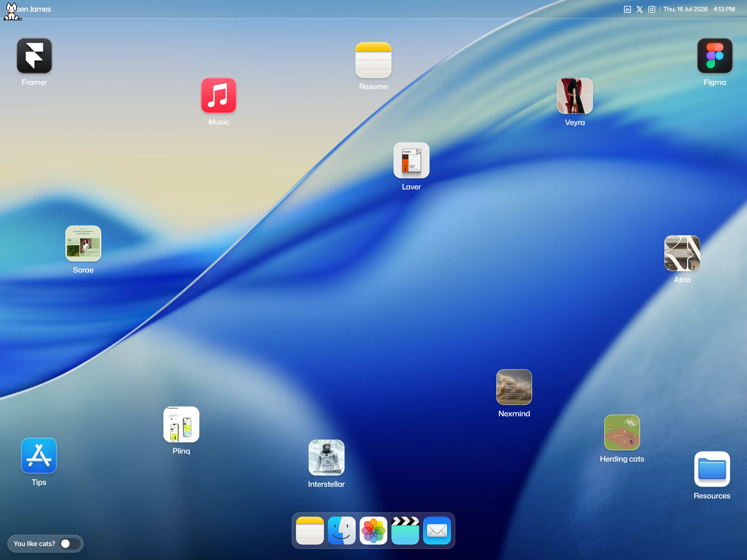Click the time "4:13 PM"

[724, 9]
